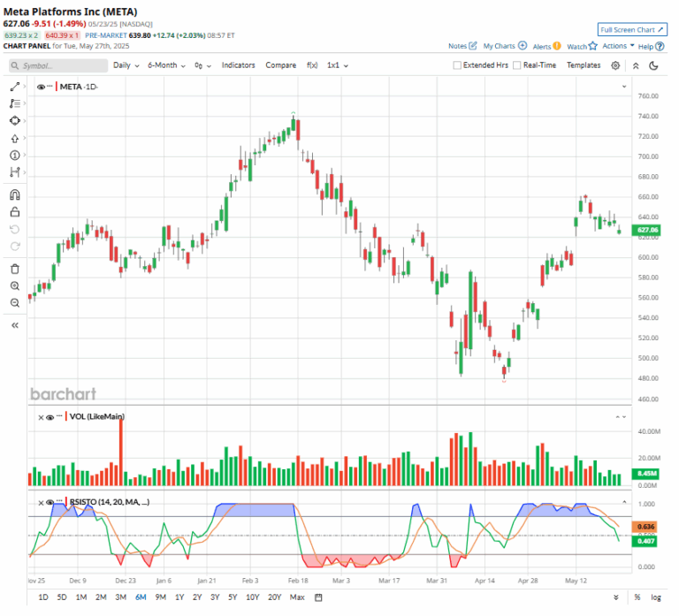The image size is (679, 616).
Task: Open the 6-Month period dropdown
Action: [x=167, y=65]
